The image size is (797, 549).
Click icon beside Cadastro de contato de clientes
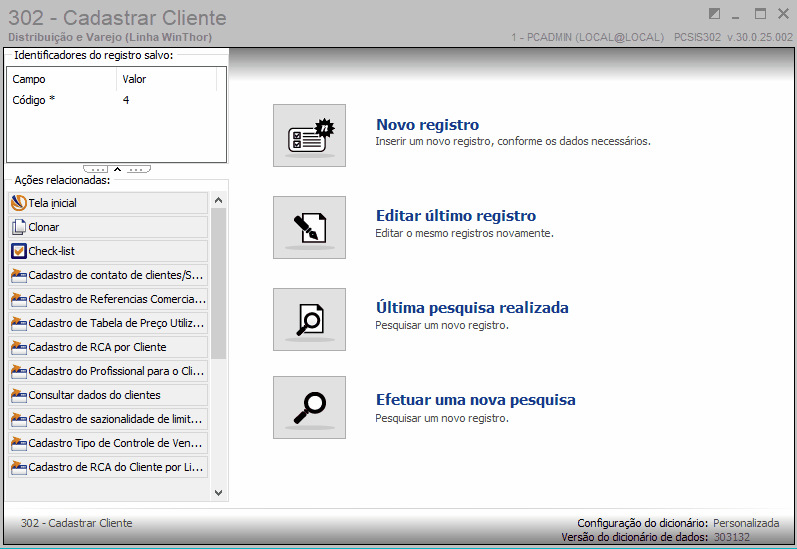pyautogui.click(x=19, y=275)
